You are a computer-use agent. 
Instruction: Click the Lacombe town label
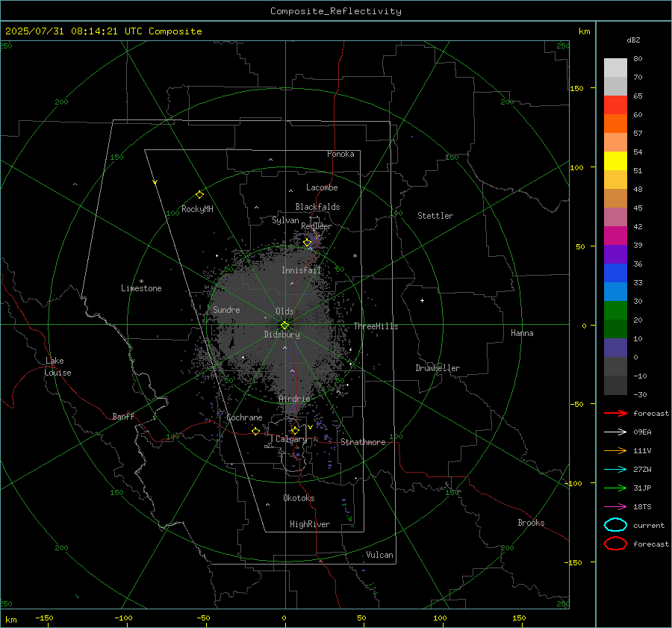tap(322, 187)
